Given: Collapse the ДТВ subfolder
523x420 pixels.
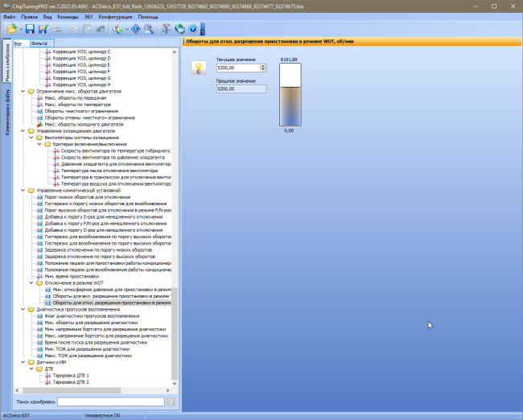Looking at the screenshot, I should 31,369.
